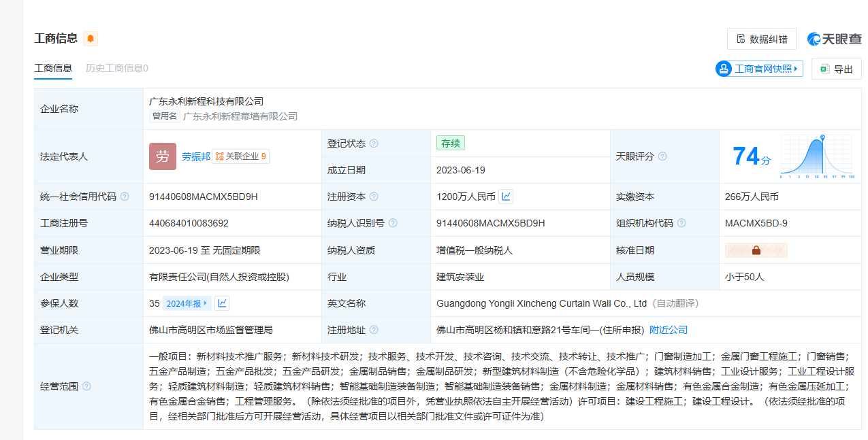
Task: Click the help icon beside 组织机构代码
Action: (x=681, y=223)
